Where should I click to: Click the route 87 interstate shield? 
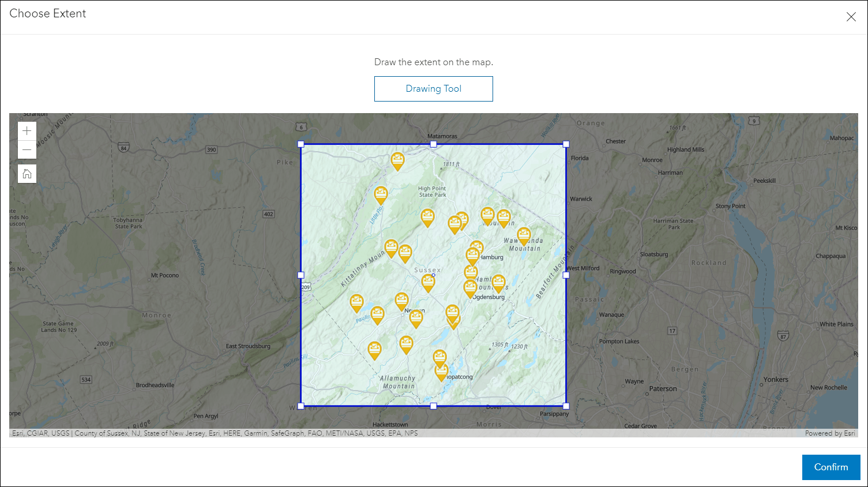click(x=783, y=335)
